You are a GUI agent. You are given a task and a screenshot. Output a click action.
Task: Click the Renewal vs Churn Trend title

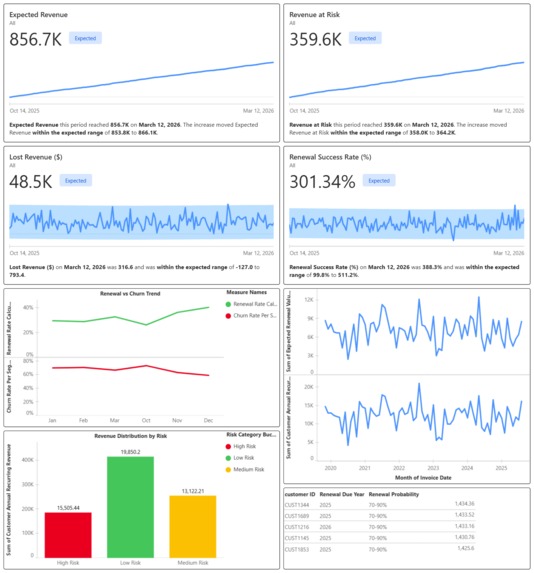pyautogui.click(x=130, y=294)
